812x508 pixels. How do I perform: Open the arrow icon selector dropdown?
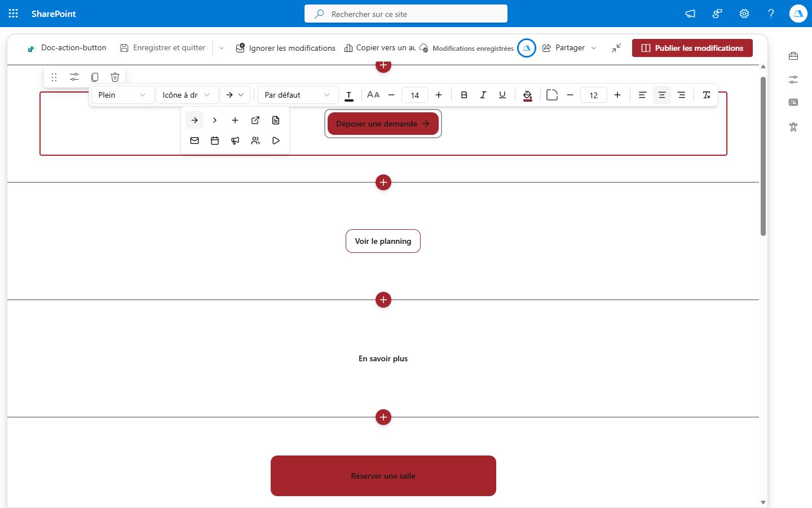235,95
